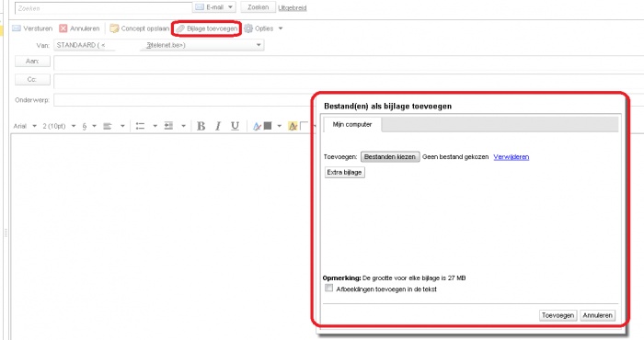
Task: Click the E-mail envelope icon beside search
Action: coord(200,7)
